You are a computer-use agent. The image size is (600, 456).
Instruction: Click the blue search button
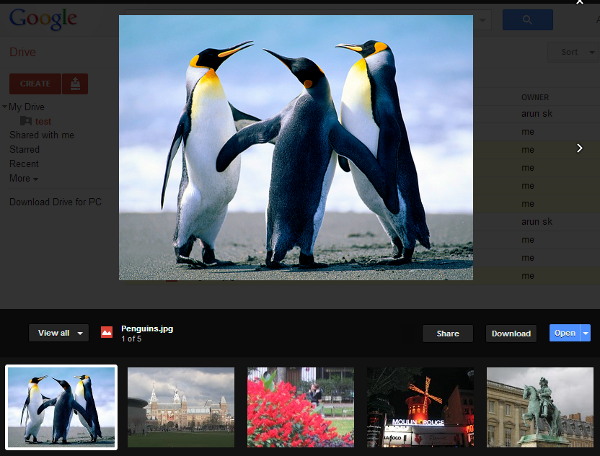pyautogui.click(x=528, y=20)
